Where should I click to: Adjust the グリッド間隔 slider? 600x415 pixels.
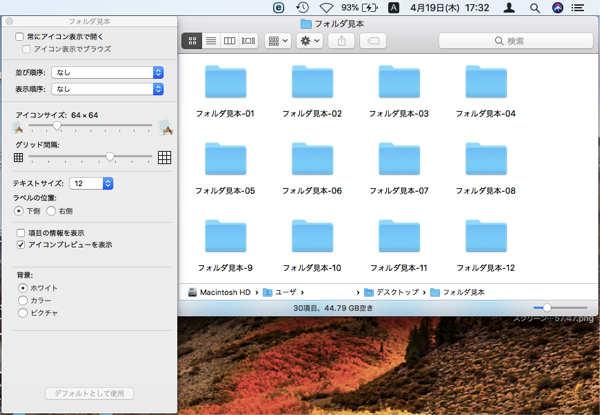[x=110, y=156]
